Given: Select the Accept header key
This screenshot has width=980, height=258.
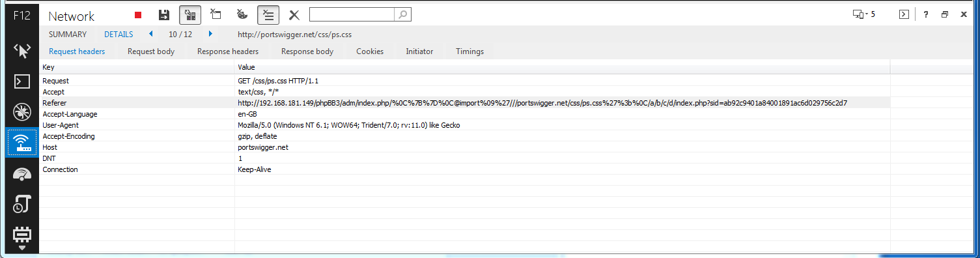Looking at the screenshot, I should pyautogui.click(x=53, y=92).
